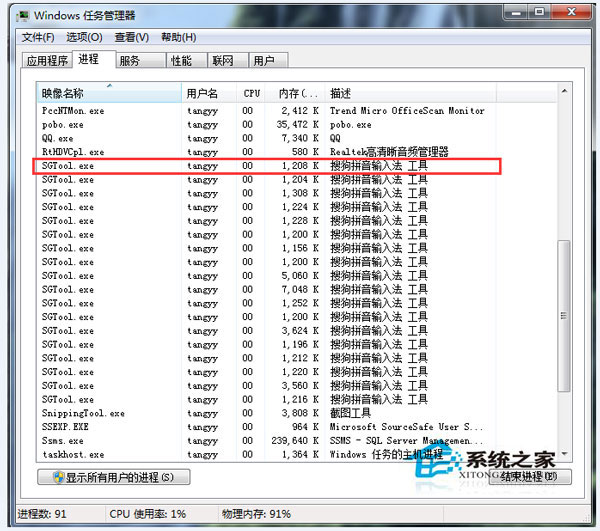Sort by 描述 column header
The width and height of the screenshot is (600, 531).
(x=411, y=93)
